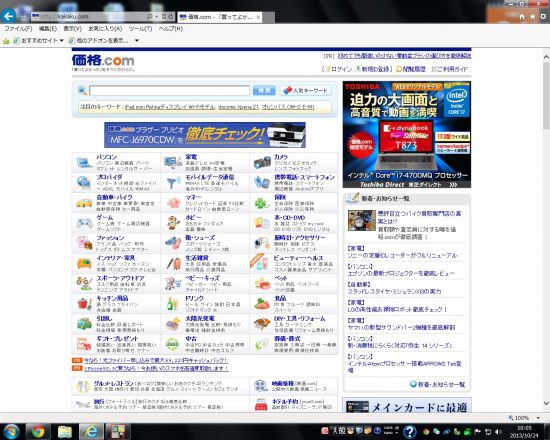
Task: Open the お気に入り(A) menu
Action: (x=105, y=29)
